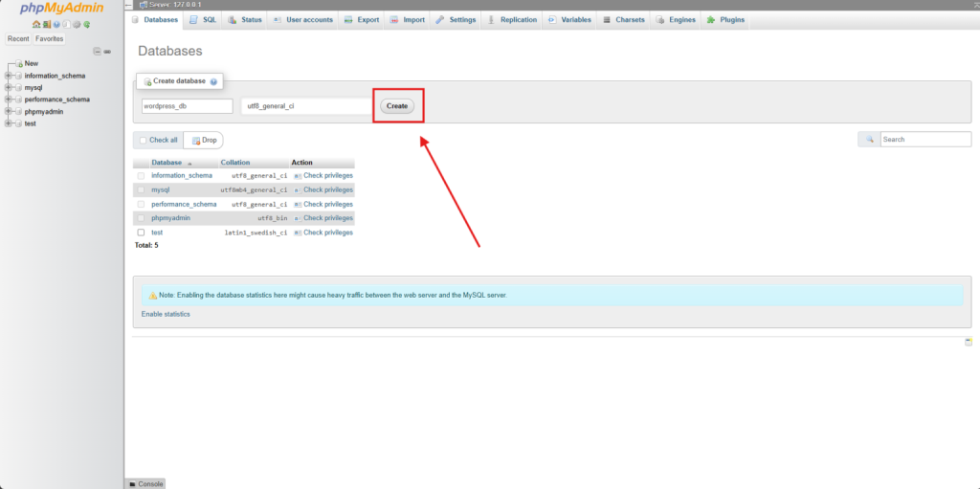Click the database name field wordpress_db

point(187,106)
